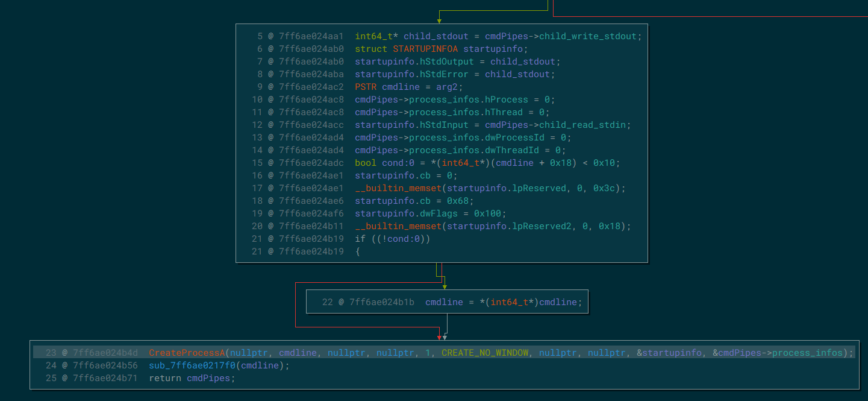The height and width of the screenshot is (401, 868).
Task: Select the CREATE_NO_WINDOW flag constant
Action: (x=485, y=353)
